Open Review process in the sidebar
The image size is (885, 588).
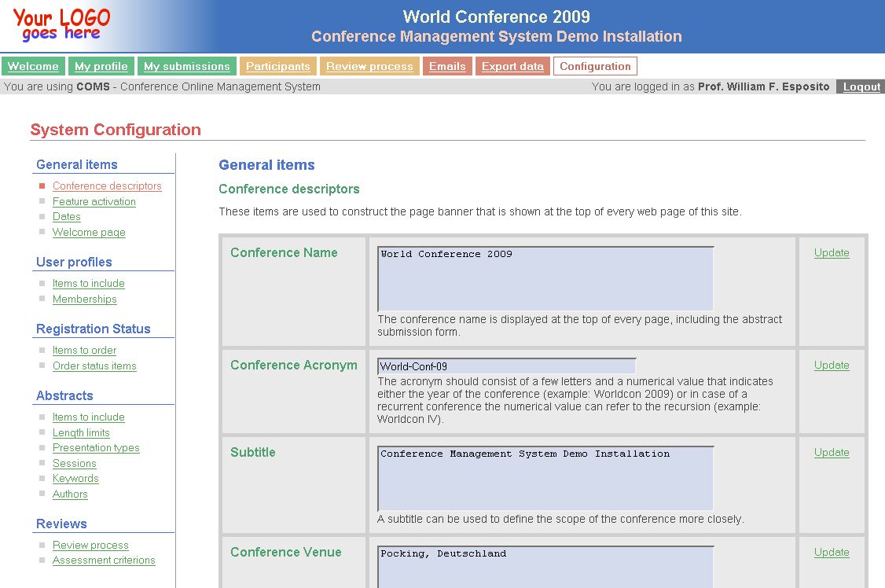coord(90,545)
